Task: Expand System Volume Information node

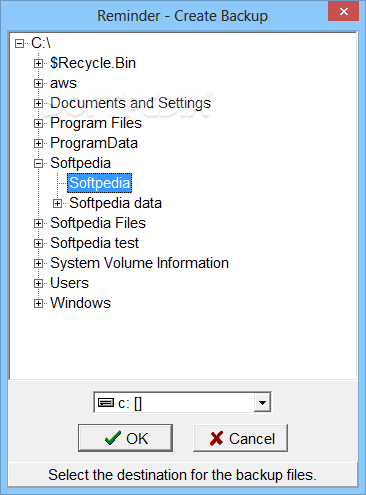Action: click(x=39, y=264)
